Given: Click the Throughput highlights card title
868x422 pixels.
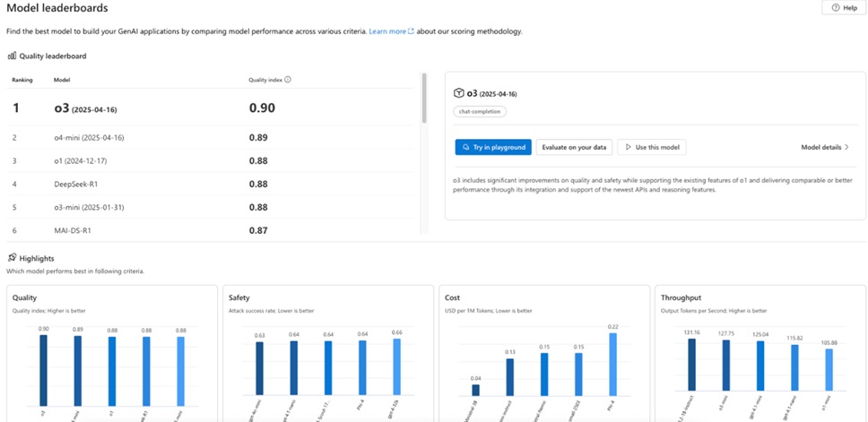Looking at the screenshot, I should (681, 297).
